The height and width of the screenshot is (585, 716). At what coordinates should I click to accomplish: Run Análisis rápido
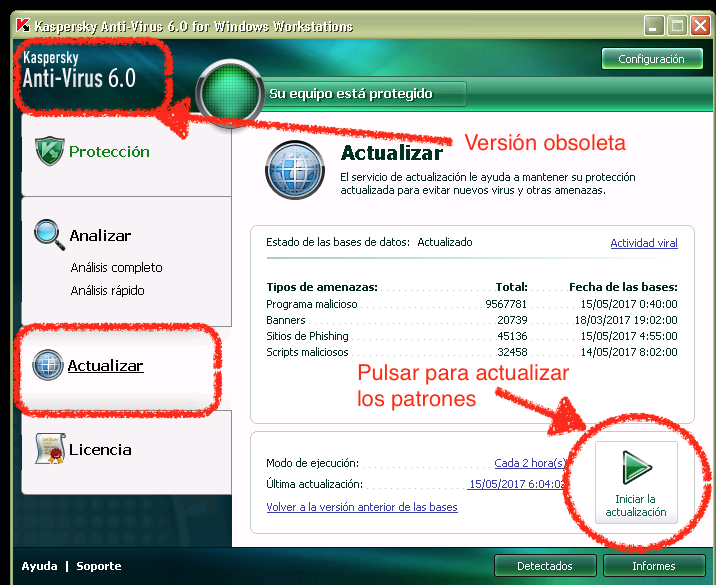107,290
